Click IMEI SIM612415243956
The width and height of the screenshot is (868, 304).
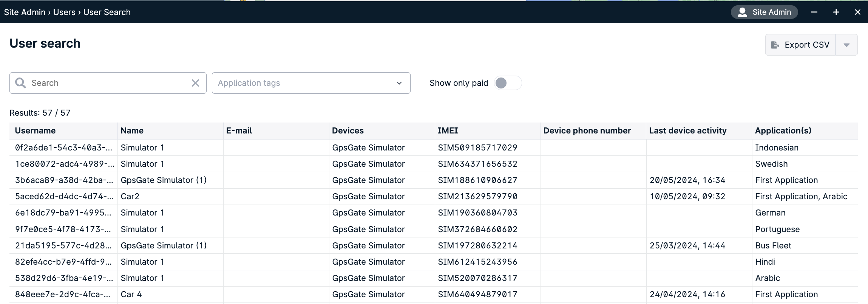point(477,262)
